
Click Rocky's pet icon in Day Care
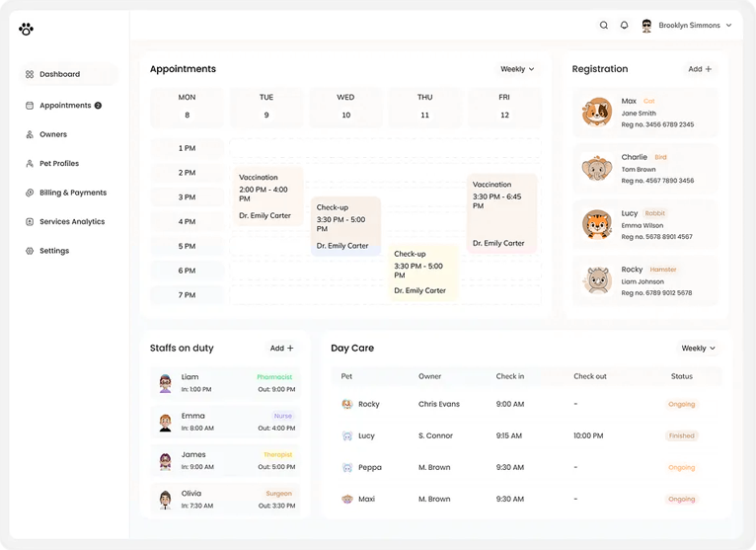(x=347, y=404)
